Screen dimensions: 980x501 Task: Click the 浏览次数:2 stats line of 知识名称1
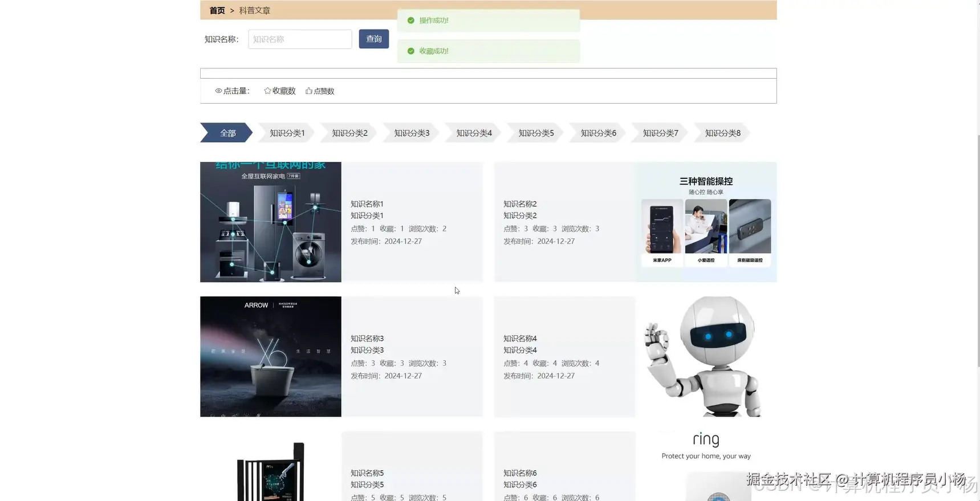click(398, 229)
